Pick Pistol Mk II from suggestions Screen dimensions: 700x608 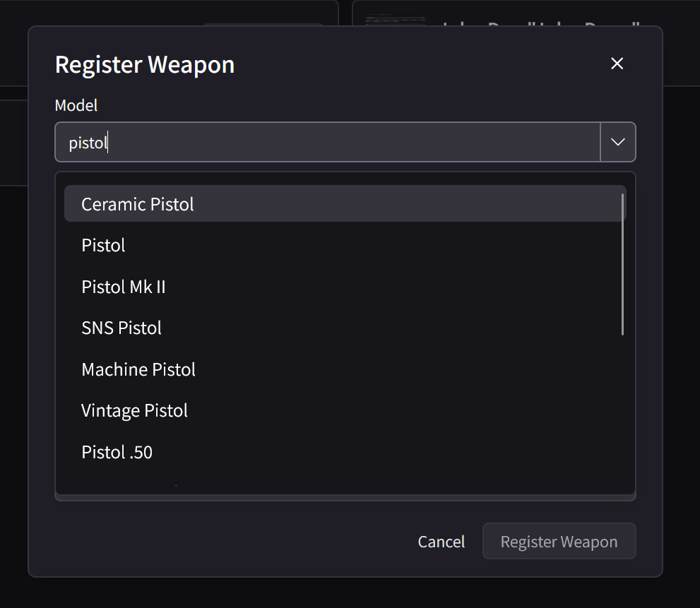click(124, 287)
